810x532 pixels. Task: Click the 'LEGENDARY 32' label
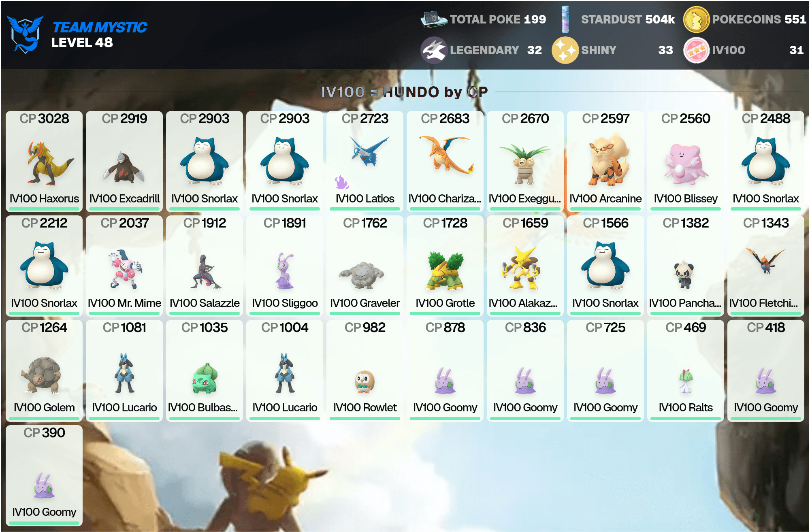click(496, 50)
